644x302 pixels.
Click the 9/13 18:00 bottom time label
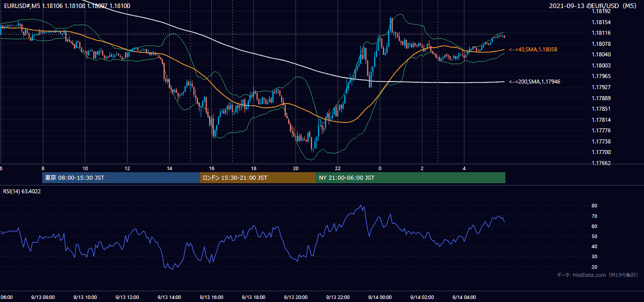[x=253, y=297]
